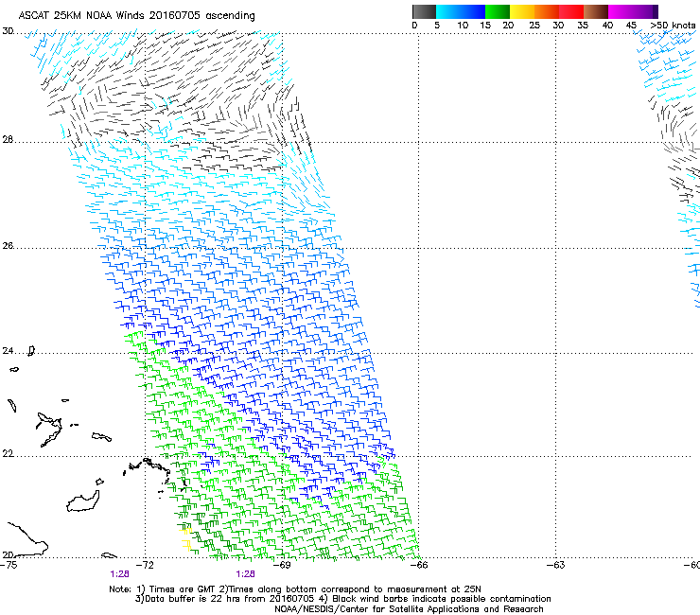The image size is (700, 615).
Task: Pick the brown 35-40 knots legend swatch
Action: pos(596,11)
